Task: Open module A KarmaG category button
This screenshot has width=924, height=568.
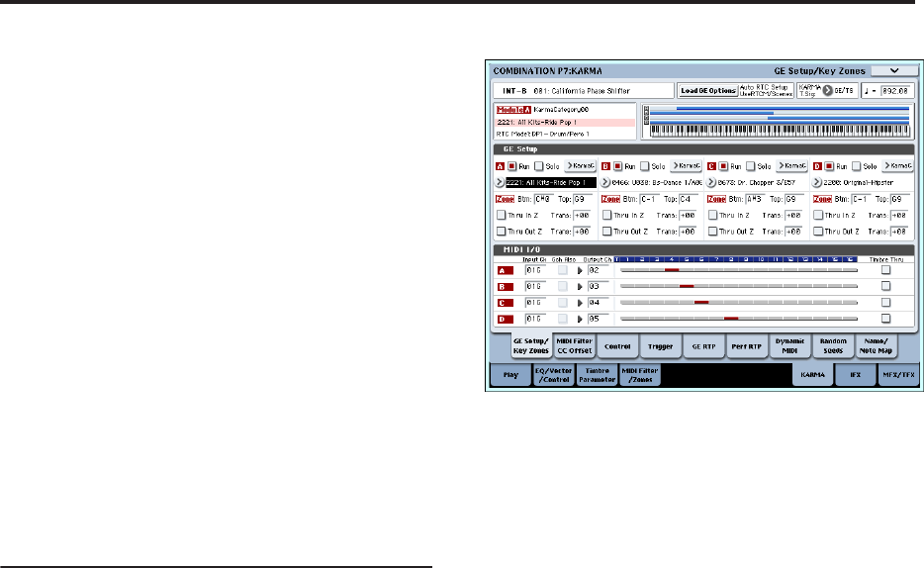Action: coord(581,166)
